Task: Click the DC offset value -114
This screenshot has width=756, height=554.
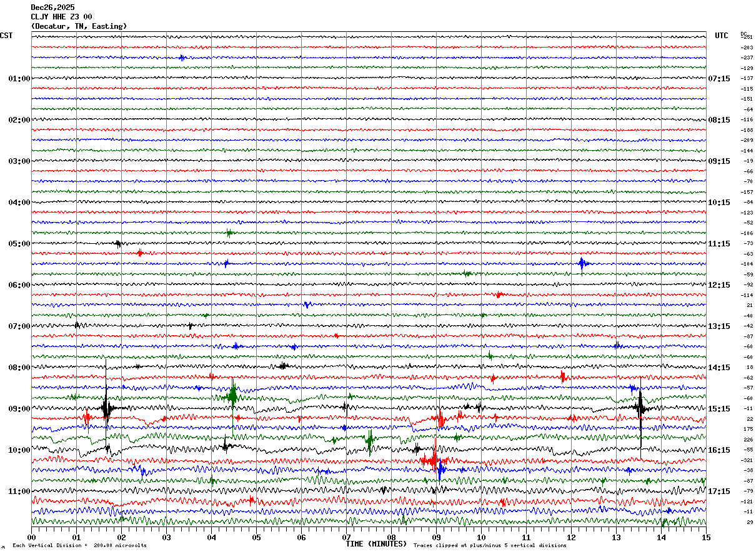Action: tap(747, 295)
